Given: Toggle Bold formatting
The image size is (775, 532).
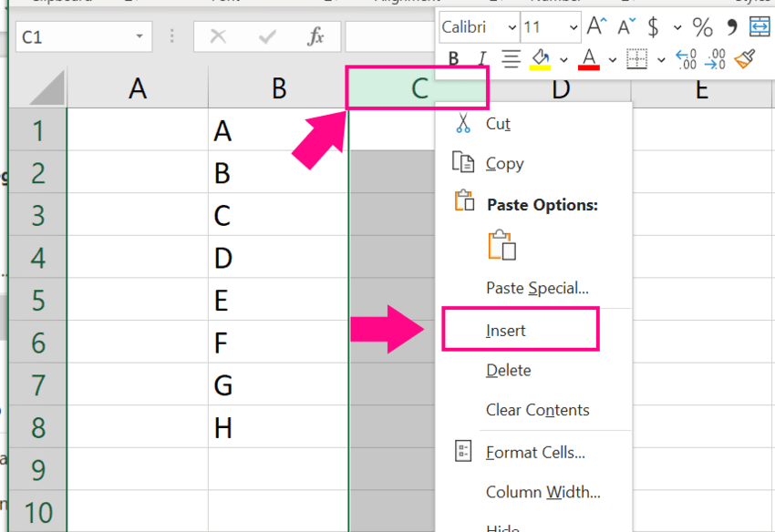Looking at the screenshot, I should tap(452, 58).
